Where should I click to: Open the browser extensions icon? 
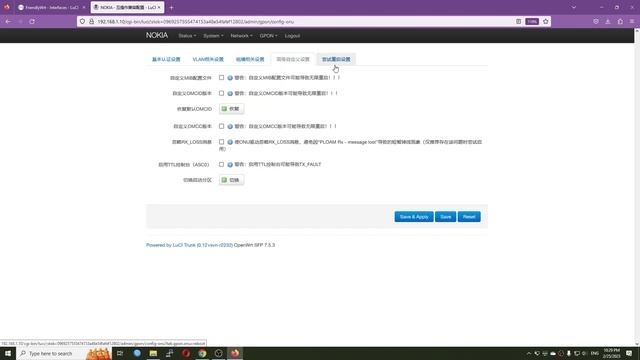[620, 22]
